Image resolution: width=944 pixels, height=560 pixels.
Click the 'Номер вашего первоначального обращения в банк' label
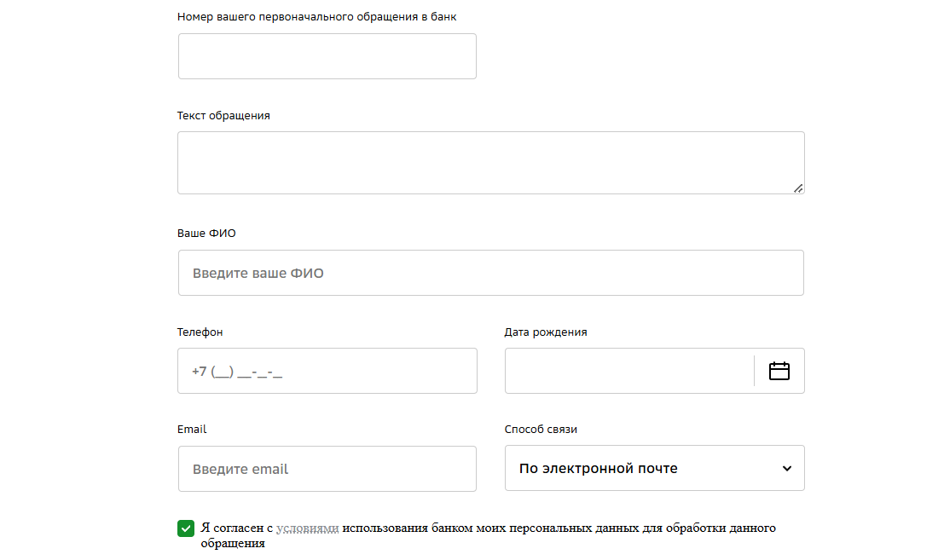coord(316,17)
